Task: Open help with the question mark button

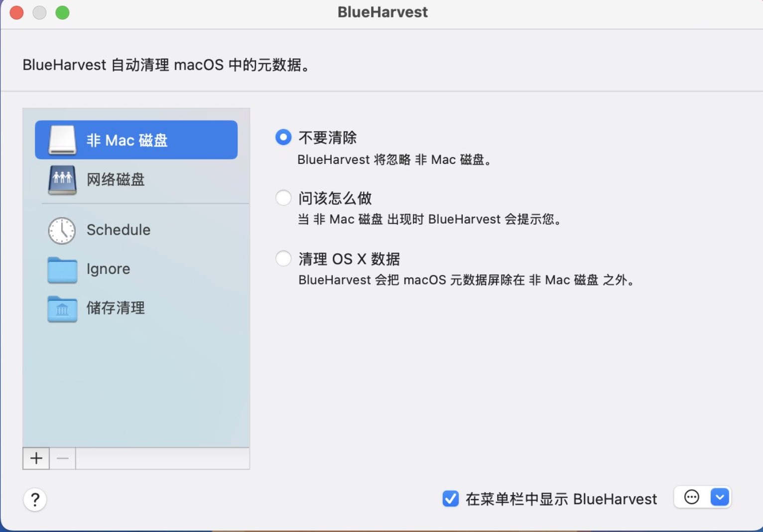Action: click(35, 500)
